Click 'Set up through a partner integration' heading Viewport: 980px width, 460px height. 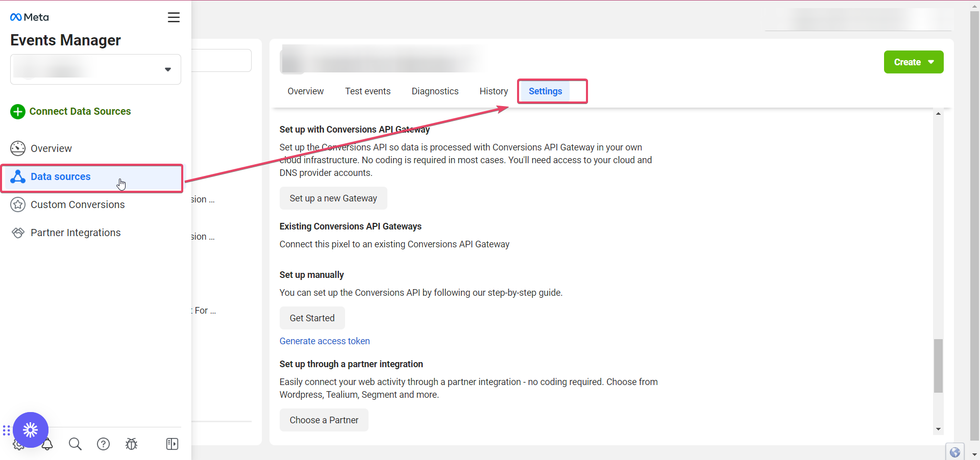[351, 364]
